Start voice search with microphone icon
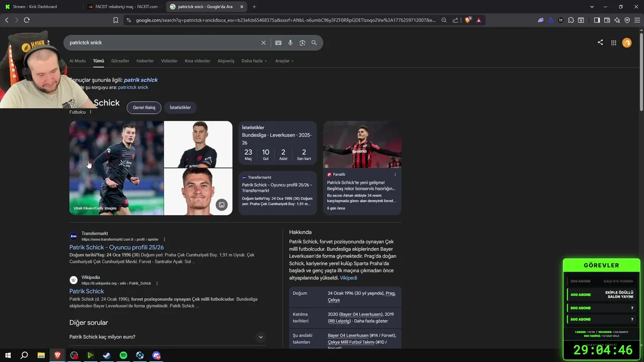644x362 pixels. [290, 43]
